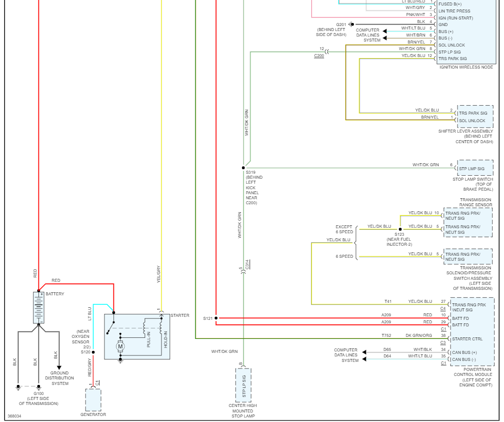Click the D64 WHT/LT BLU wire label
The height and width of the screenshot is (422, 504).
(x=407, y=356)
